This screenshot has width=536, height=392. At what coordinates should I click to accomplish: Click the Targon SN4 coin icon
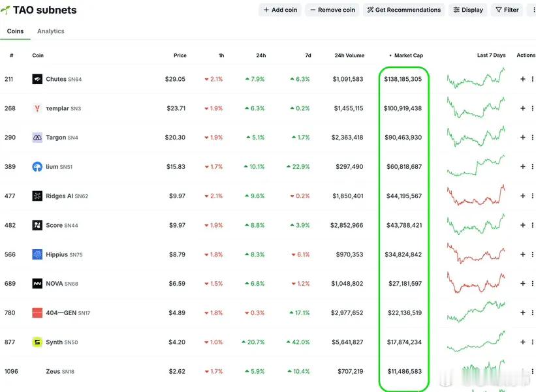click(37, 137)
